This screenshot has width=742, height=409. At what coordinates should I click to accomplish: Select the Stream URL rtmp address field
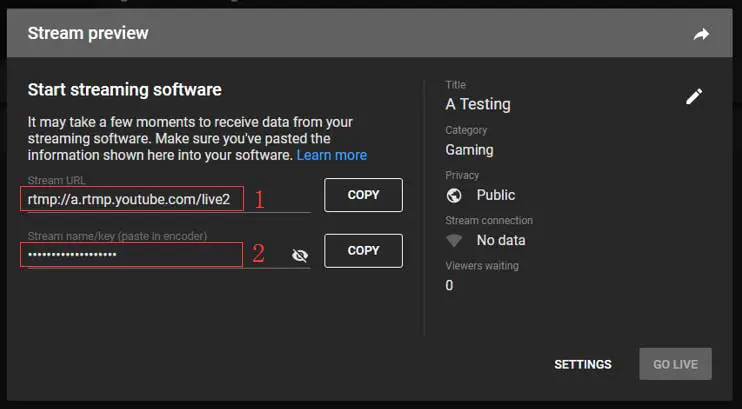[132, 199]
